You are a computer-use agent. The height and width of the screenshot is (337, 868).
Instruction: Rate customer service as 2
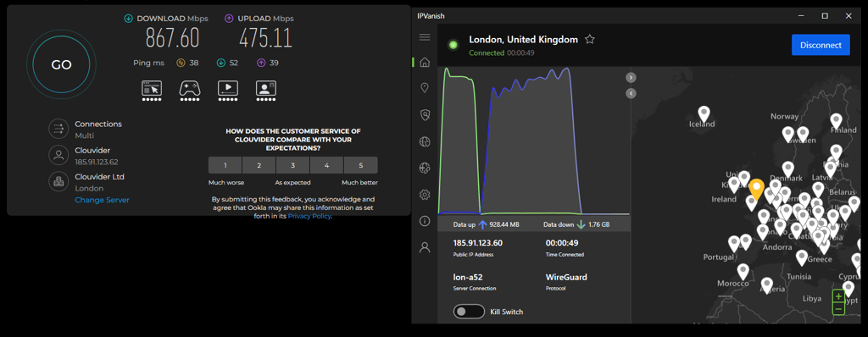click(259, 165)
